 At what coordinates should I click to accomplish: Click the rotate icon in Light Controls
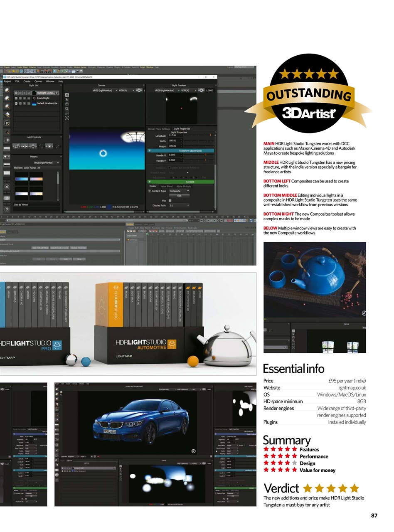[42, 146]
